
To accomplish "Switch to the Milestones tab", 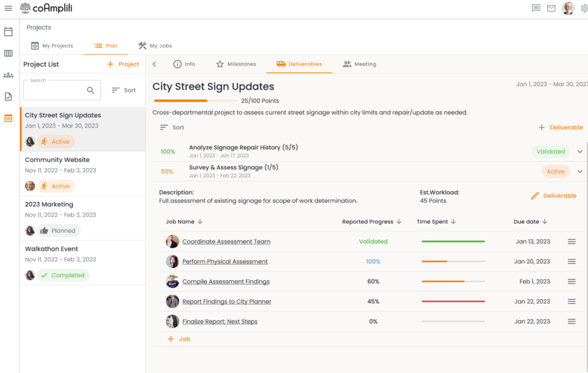I will click(236, 64).
